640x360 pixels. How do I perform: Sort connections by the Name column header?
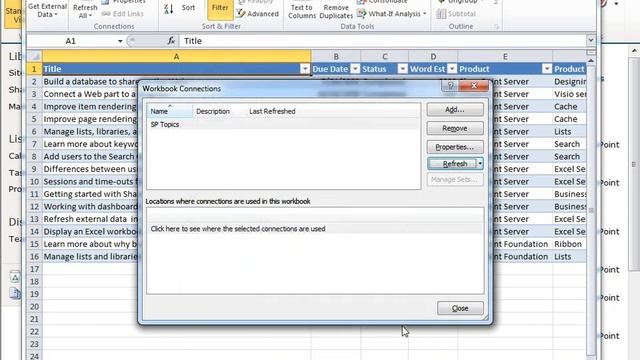point(170,111)
